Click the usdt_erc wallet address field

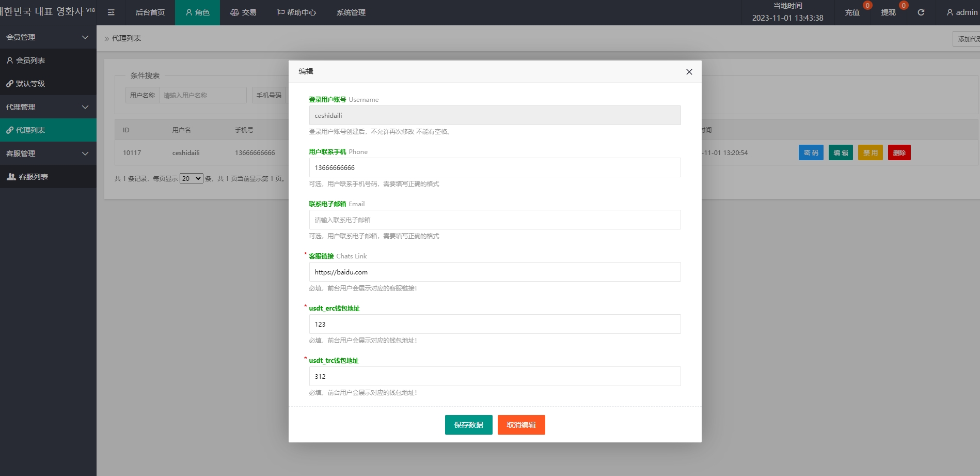(x=495, y=324)
